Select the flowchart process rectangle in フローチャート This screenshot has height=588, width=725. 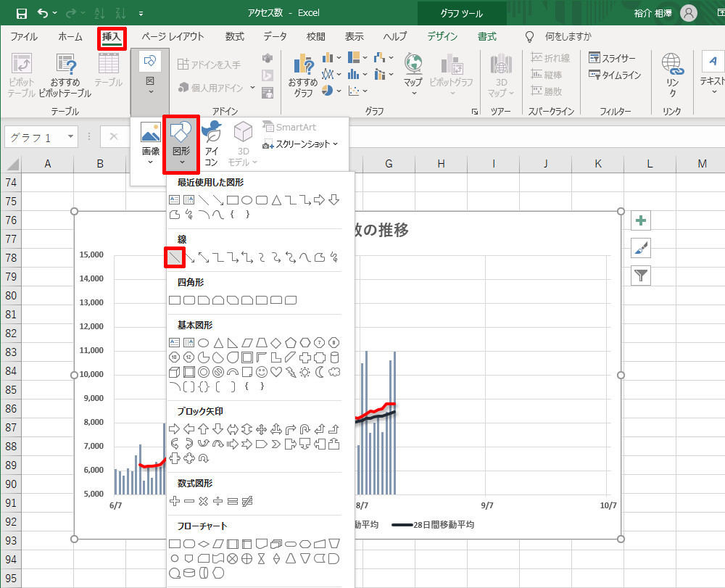[174, 544]
